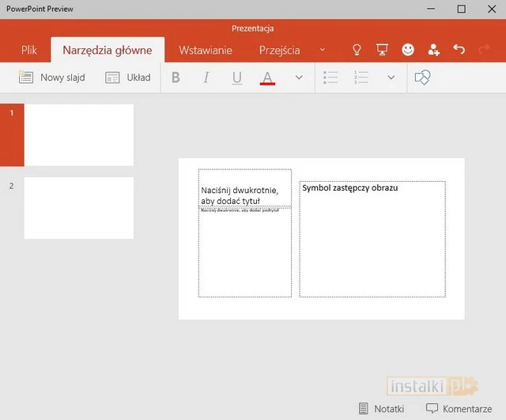Toggle italic formatting
The image size is (506, 420).
click(206, 78)
